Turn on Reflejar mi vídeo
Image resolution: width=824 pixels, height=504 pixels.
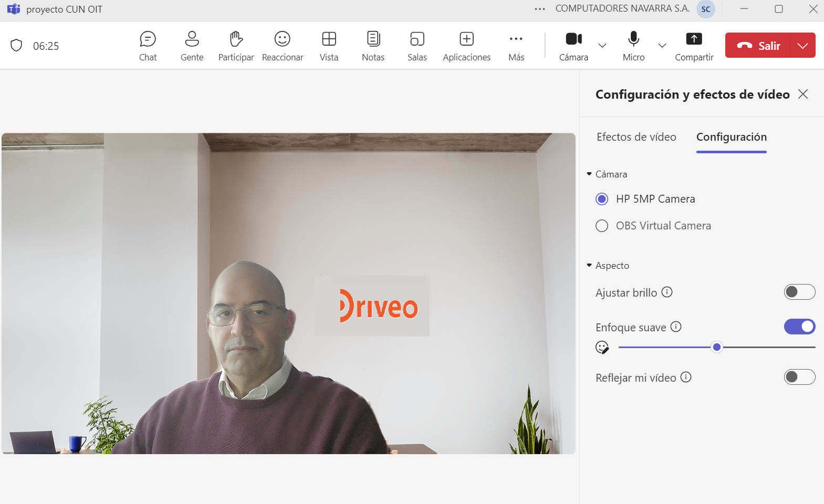point(799,377)
